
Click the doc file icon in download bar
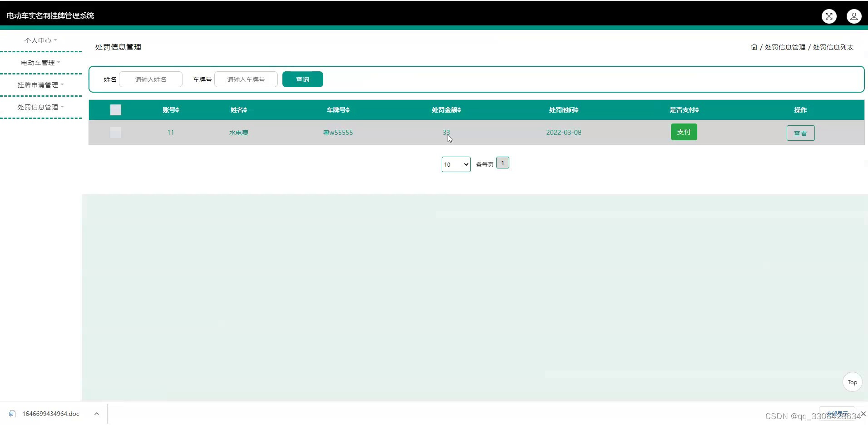[x=12, y=414]
